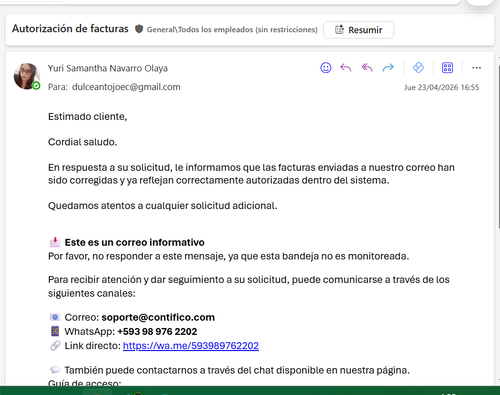Click the inbox tray emoji icon

point(55,242)
